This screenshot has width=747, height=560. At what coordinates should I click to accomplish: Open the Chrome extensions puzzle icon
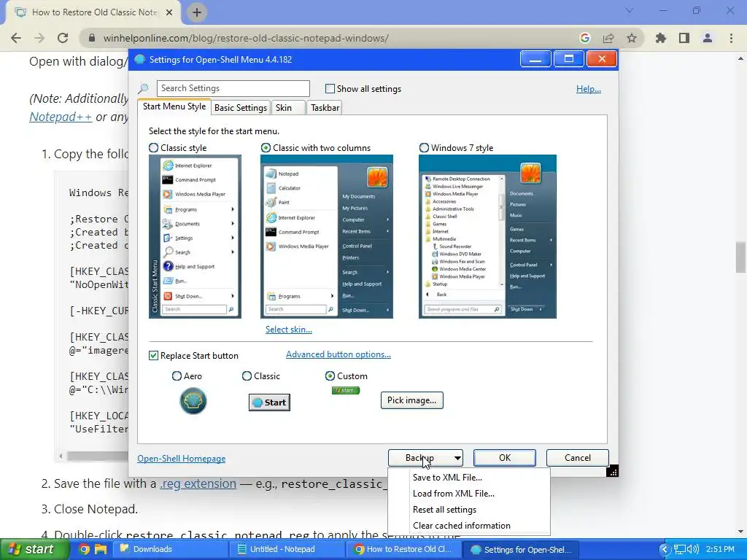point(661,38)
